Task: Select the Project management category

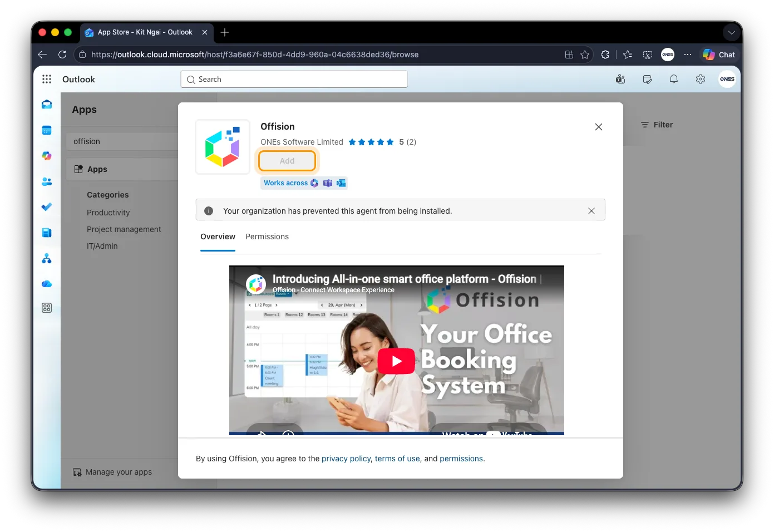Action: [124, 229]
